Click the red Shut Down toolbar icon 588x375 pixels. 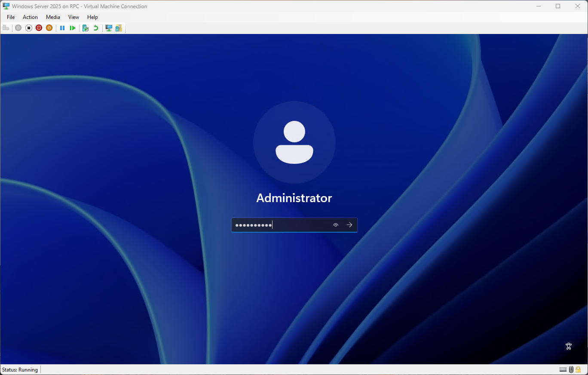[39, 28]
